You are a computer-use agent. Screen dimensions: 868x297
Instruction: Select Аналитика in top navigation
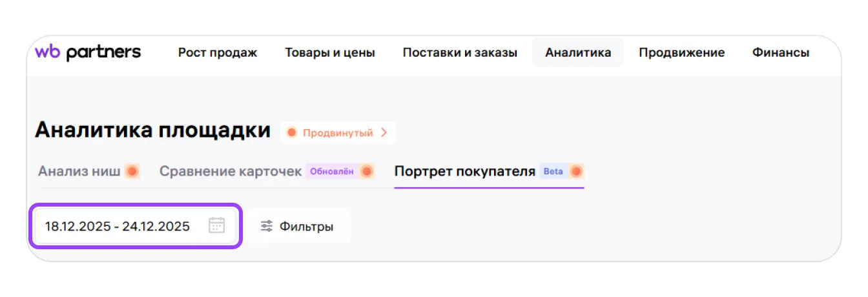click(x=578, y=53)
